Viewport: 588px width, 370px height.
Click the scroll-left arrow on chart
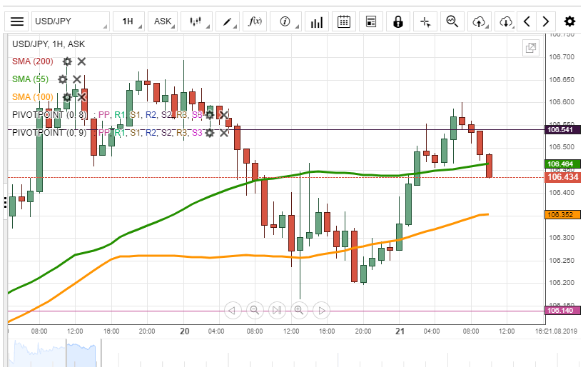[231, 310]
